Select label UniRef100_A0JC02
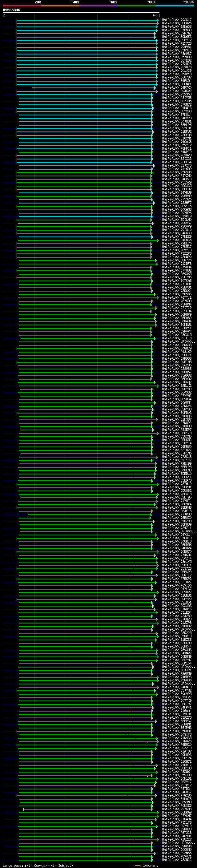This screenshot has height=868, width=197. tap(177, 91)
